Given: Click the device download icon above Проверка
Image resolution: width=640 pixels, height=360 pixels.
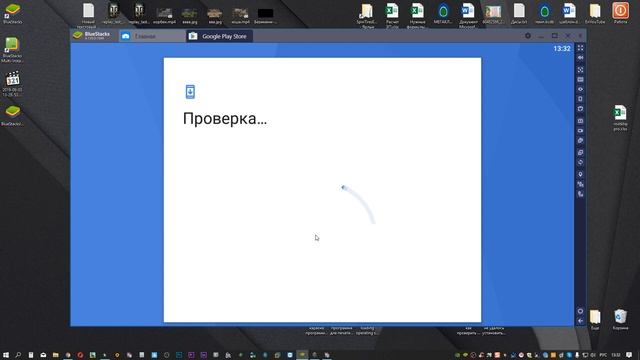Looking at the screenshot, I should coord(190,92).
